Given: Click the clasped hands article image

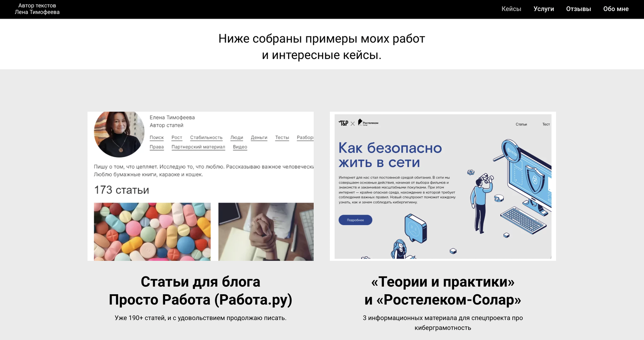Looking at the screenshot, I should pos(266,231).
